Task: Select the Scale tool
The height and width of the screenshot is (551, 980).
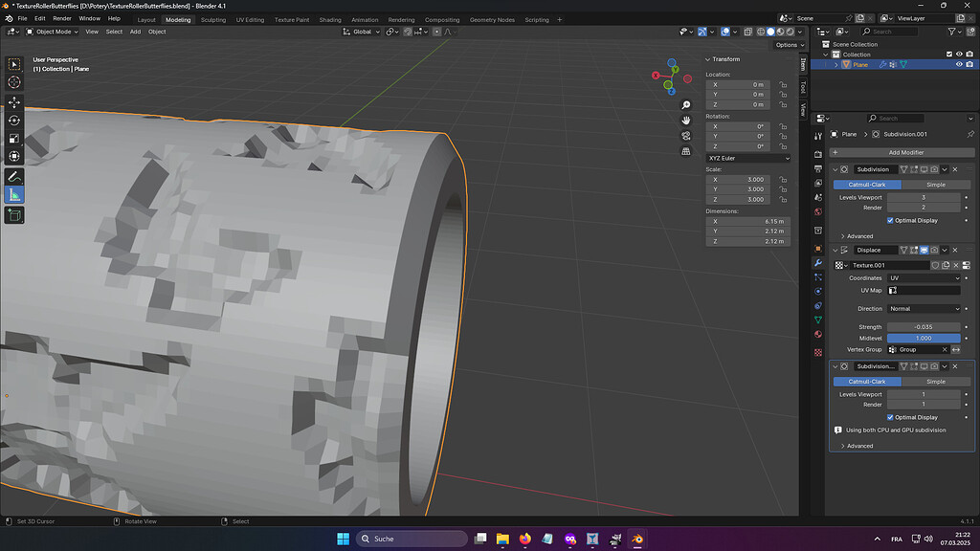Action: point(14,139)
